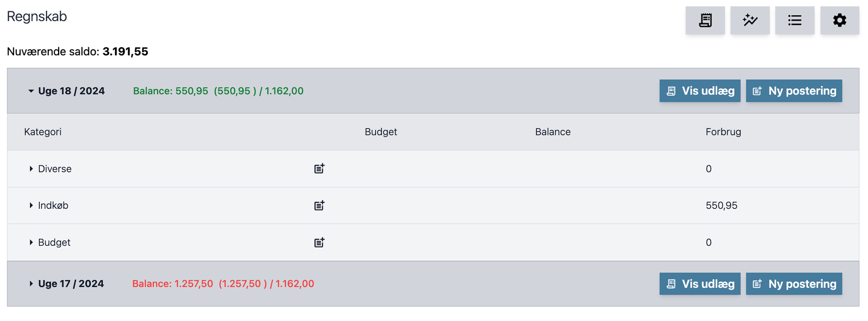Create Ny postering for Uge 17
Viewport: 868px width, 321px height.
pyautogui.click(x=794, y=284)
